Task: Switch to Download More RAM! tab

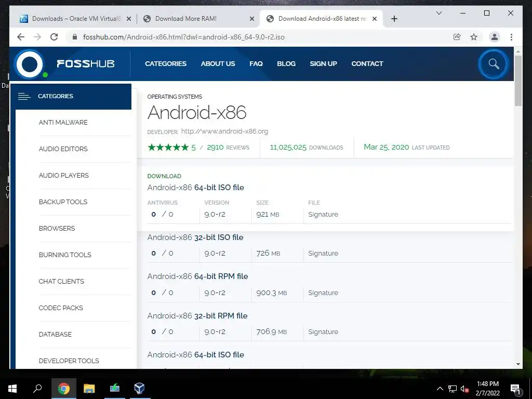Action: click(x=198, y=19)
